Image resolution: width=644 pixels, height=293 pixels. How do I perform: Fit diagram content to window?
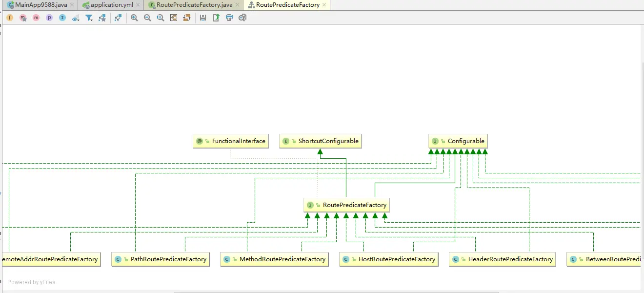click(x=174, y=18)
